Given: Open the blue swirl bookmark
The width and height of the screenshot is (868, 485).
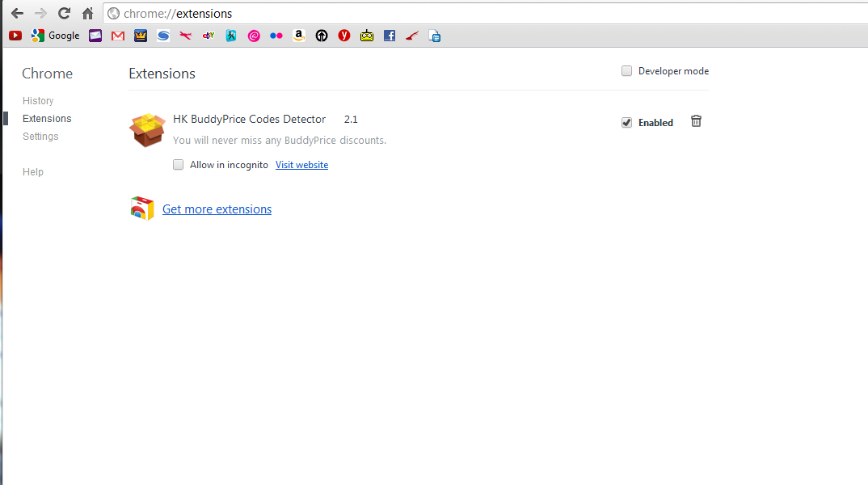Looking at the screenshot, I should (163, 36).
